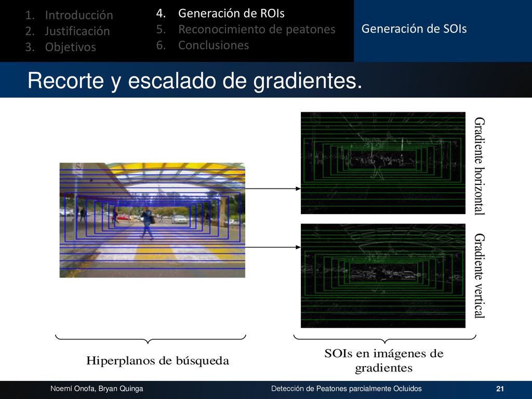Click the title Recorte y escalado de gradientes

point(195,81)
